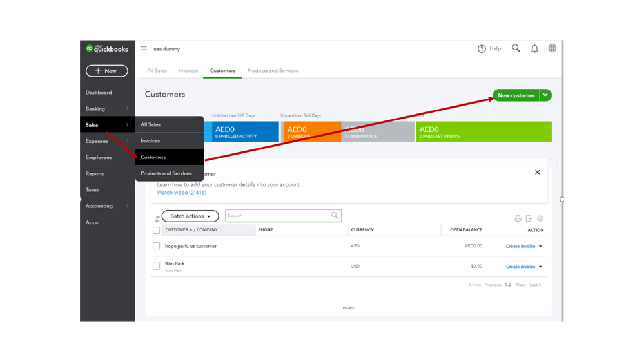Click the plus New button

pos(107,71)
